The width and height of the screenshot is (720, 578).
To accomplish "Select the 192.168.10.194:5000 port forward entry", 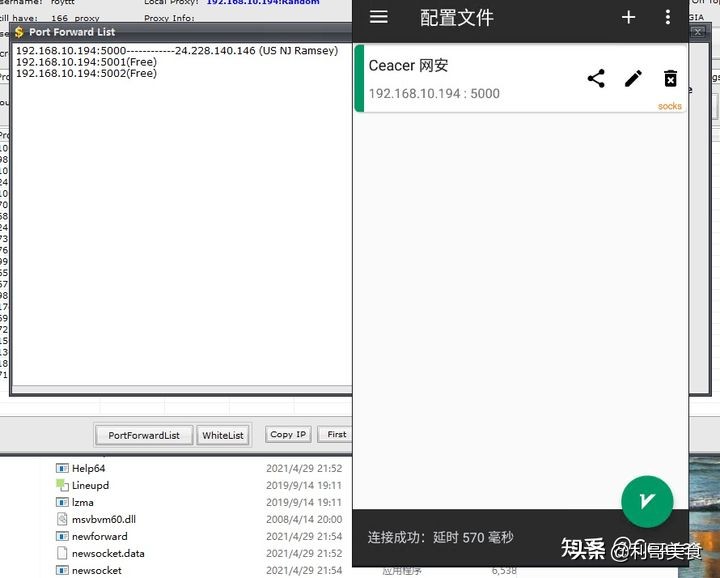I will (x=177, y=51).
